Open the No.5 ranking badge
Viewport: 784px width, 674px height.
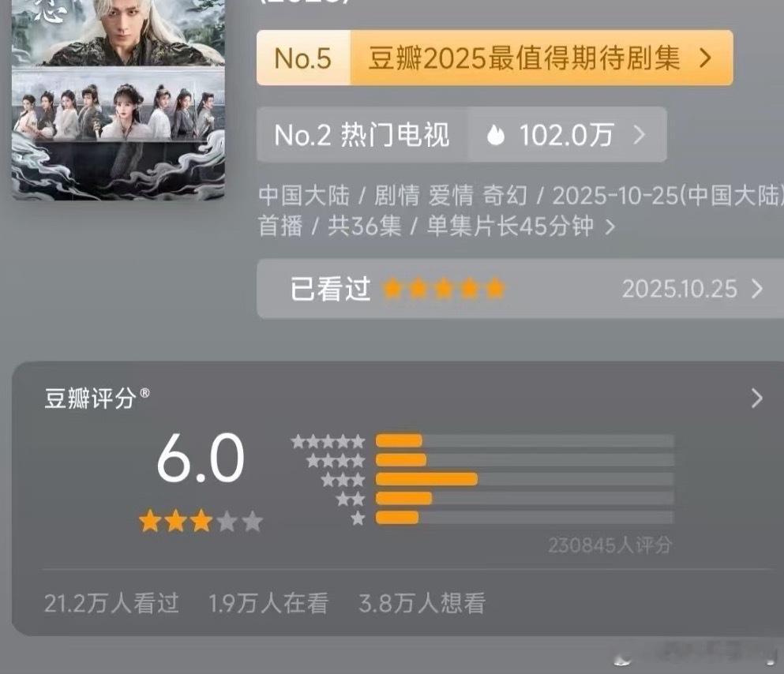click(x=303, y=58)
